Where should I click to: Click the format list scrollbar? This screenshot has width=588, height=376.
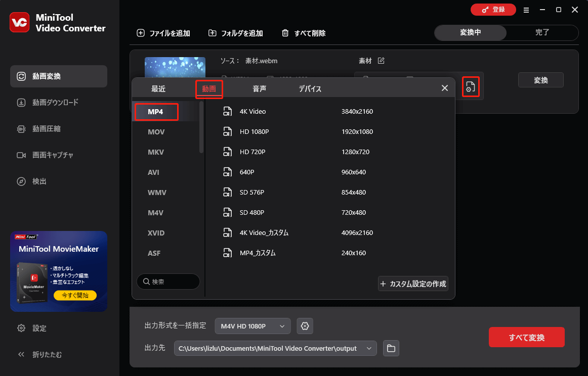click(201, 127)
